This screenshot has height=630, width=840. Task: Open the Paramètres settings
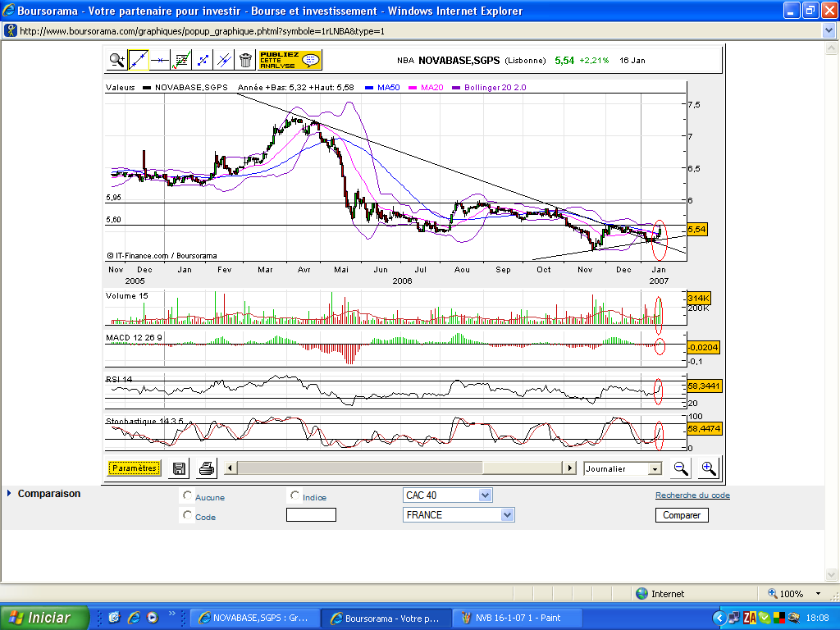(134, 468)
